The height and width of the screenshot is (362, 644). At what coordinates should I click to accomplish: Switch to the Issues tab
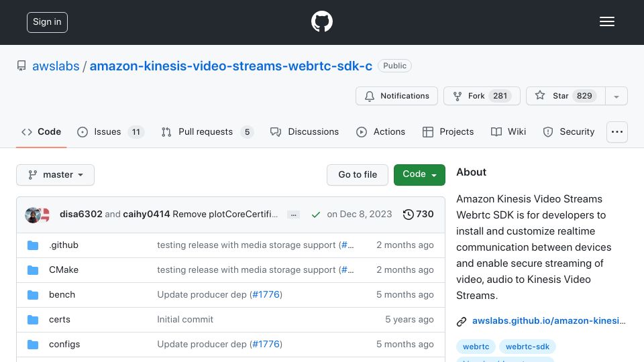110,132
